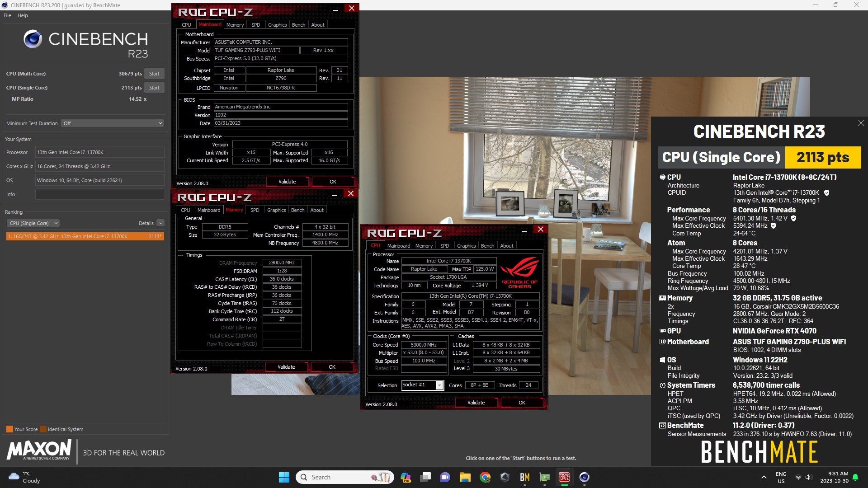This screenshot has width=868, height=488.
Task: Click the Windows logo icon beside OS in BenchMate
Action: pos(662,360)
